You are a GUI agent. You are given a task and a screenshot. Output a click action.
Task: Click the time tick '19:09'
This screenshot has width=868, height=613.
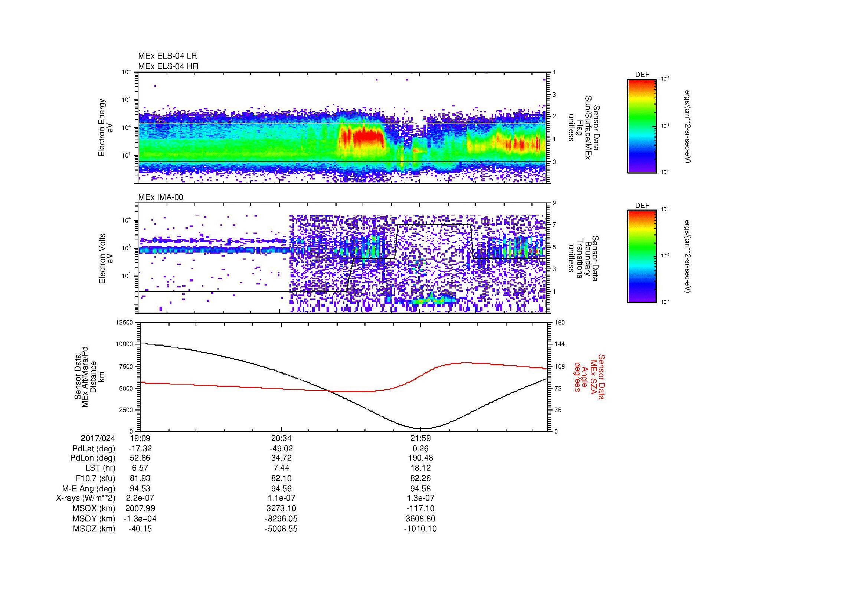[140, 438]
